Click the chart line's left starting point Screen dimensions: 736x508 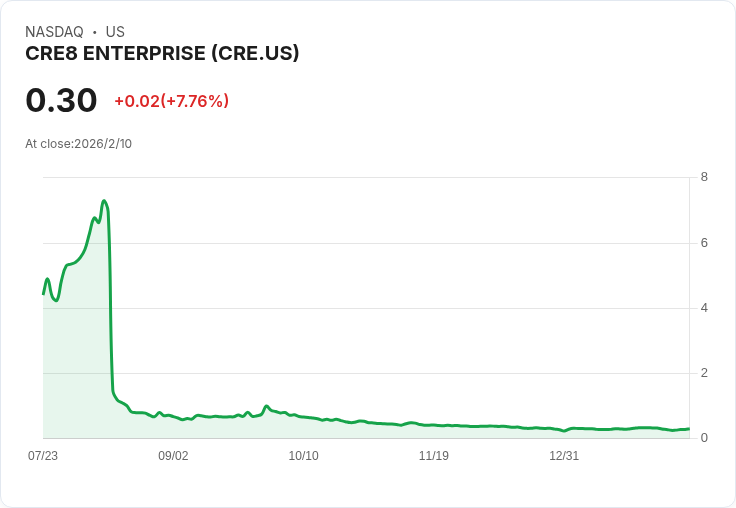point(44,293)
